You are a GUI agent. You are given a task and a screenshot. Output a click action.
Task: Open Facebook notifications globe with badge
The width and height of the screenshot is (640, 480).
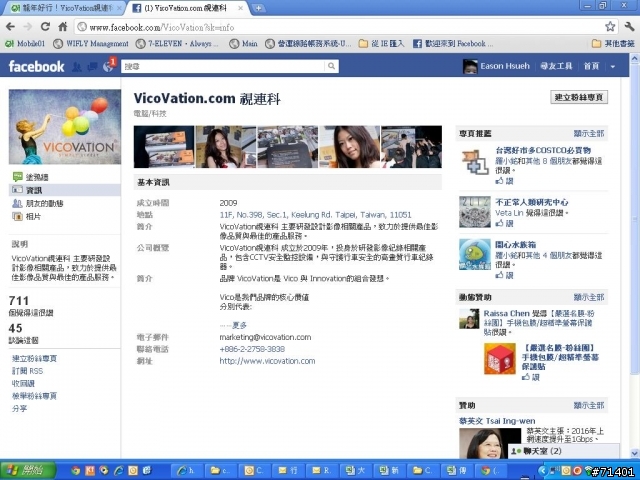[109, 65]
